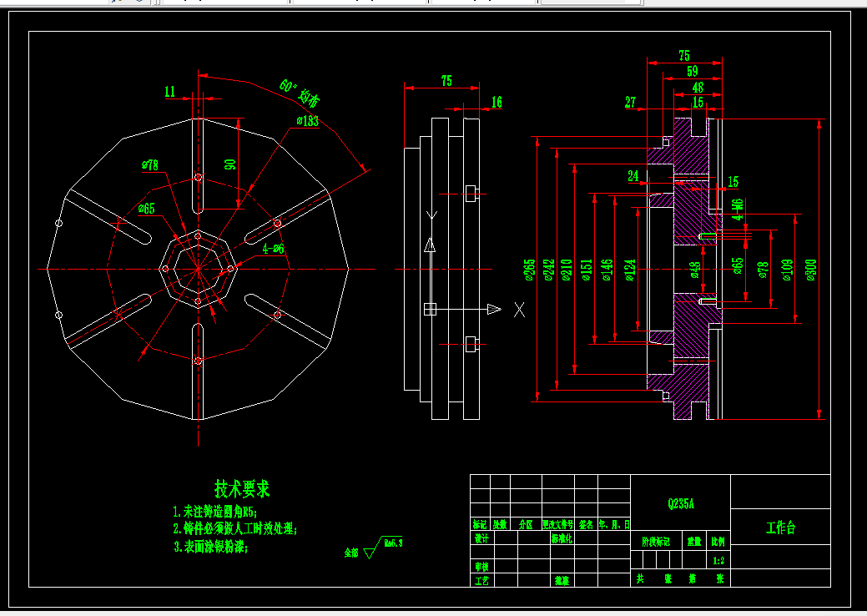This screenshot has width=867, height=616.
Task: Select the 27 dimension text
Action: coord(630,103)
